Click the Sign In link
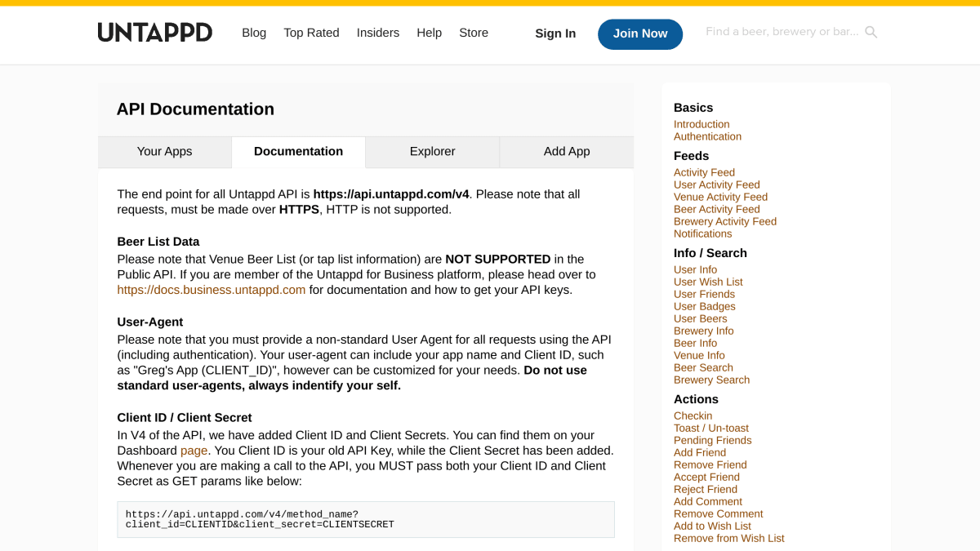Image resolution: width=980 pixels, height=551 pixels. [x=555, y=33]
